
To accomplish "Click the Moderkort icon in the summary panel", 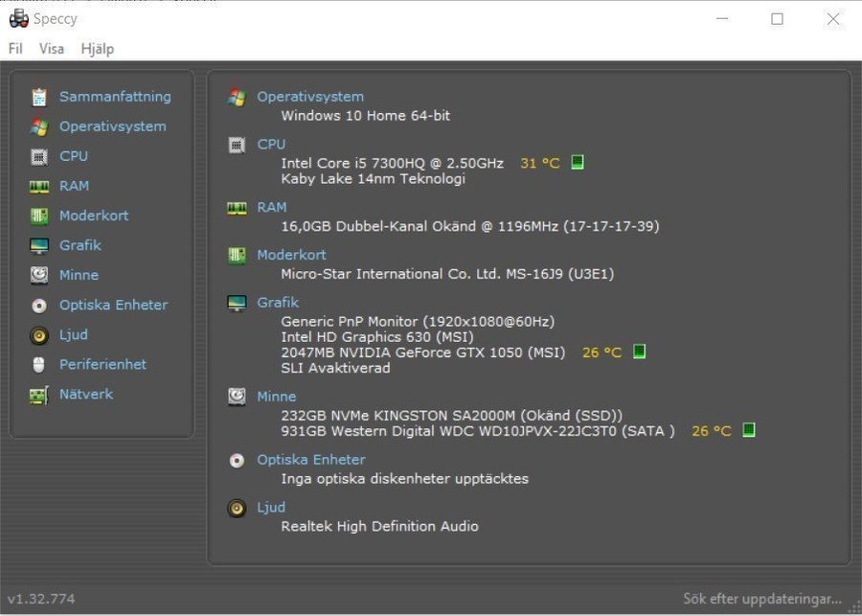I will 237,255.
